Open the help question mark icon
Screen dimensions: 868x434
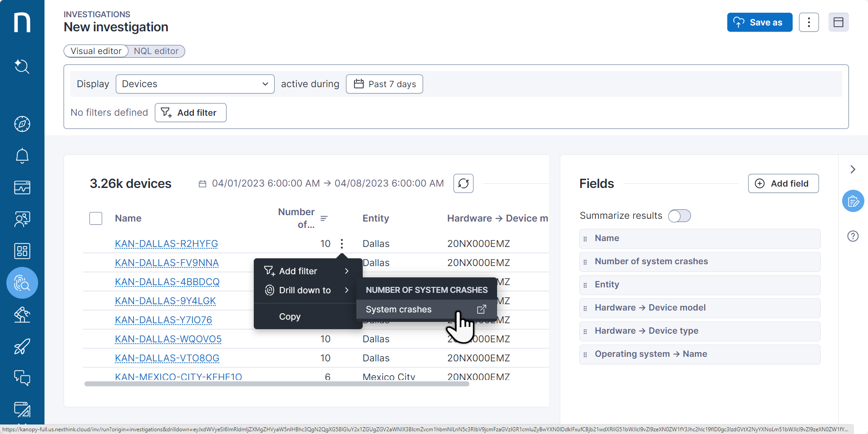click(853, 236)
